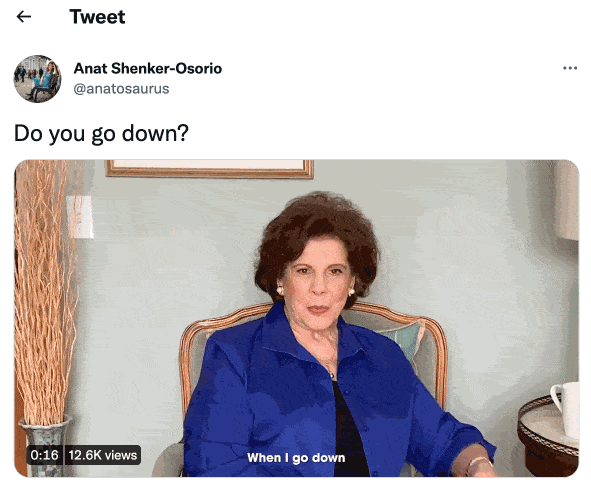This screenshot has height=487, width=591.
Task: Click the framed picture on the wall
Action: [210, 168]
